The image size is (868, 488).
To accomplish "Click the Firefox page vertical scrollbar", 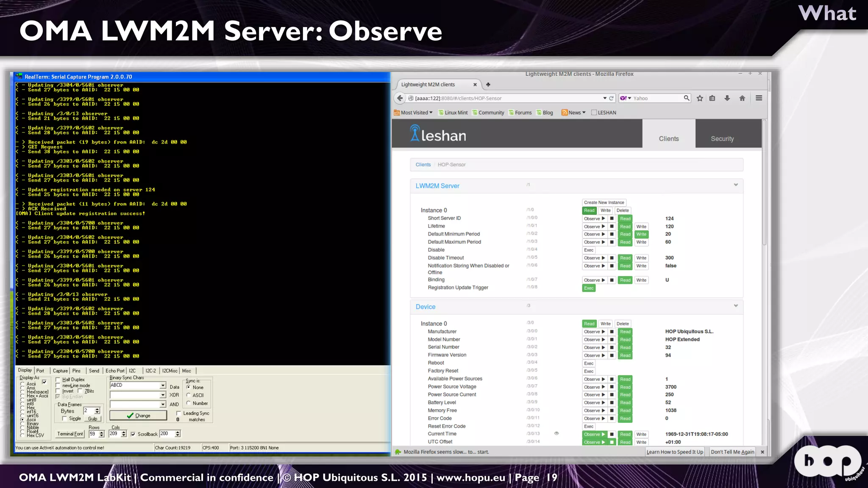I will click(765, 182).
